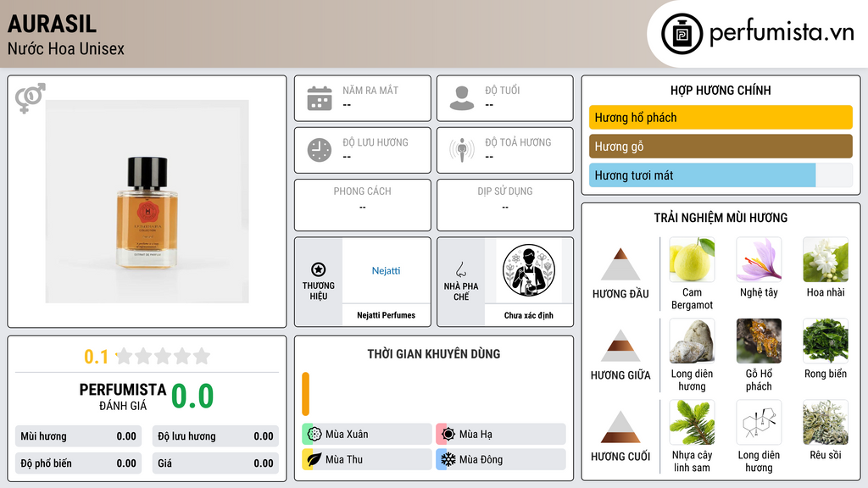868x488 pixels.
Task: Click the Độ phổ biến 0.00 score row
Action: [79, 463]
